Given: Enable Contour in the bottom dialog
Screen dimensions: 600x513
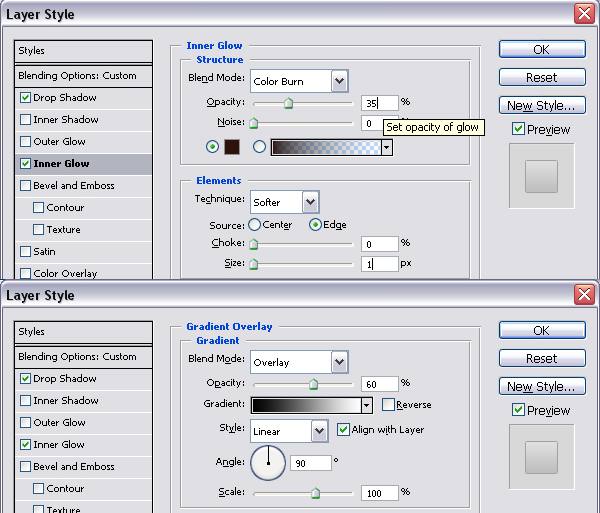Looking at the screenshot, I should (38, 489).
